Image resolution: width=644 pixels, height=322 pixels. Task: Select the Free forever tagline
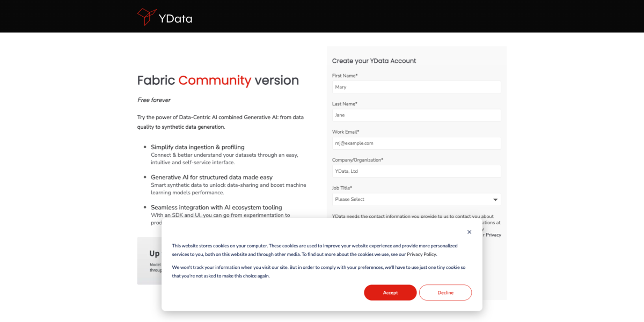(x=154, y=100)
